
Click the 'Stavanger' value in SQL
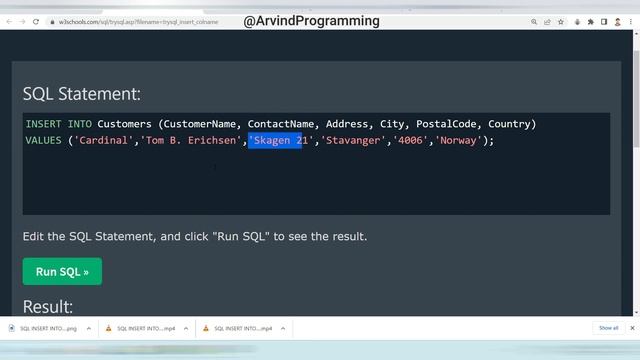pyautogui.click(x=353, y=140)
